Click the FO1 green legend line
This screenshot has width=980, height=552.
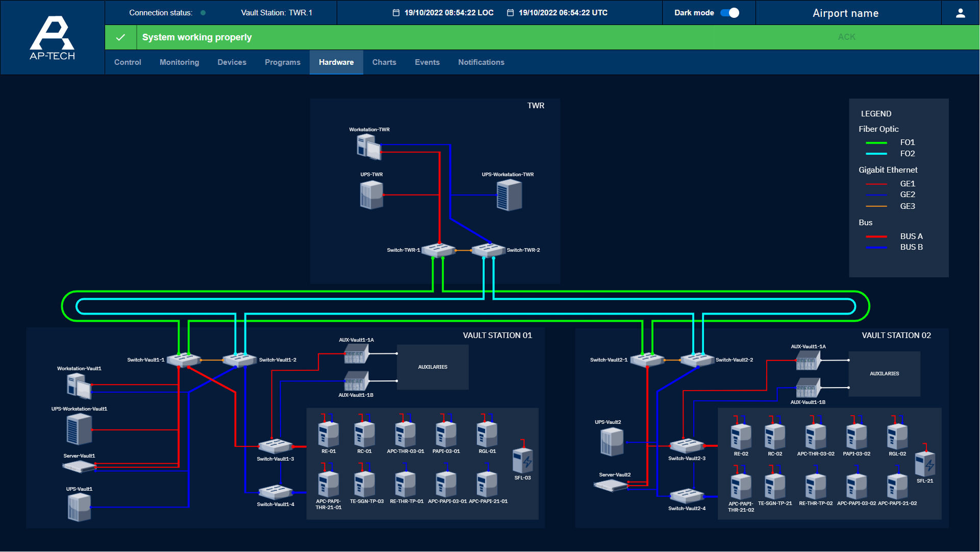click(876, 142)
